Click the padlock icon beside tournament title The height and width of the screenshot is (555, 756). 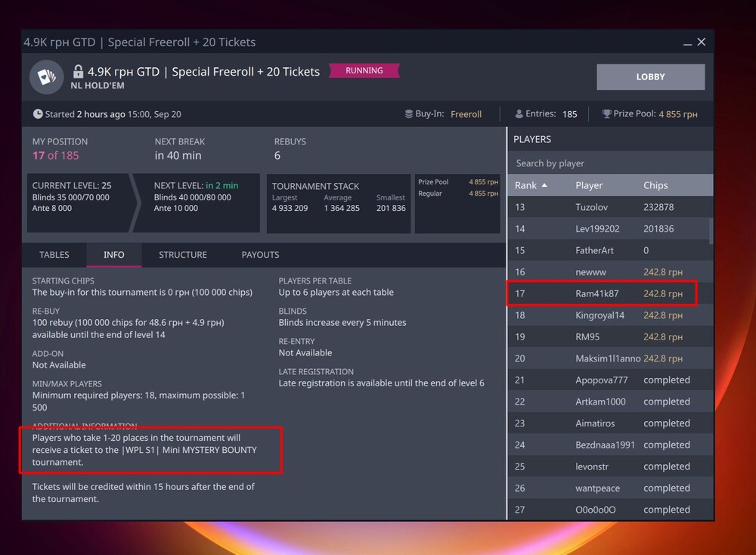point(78,72)
